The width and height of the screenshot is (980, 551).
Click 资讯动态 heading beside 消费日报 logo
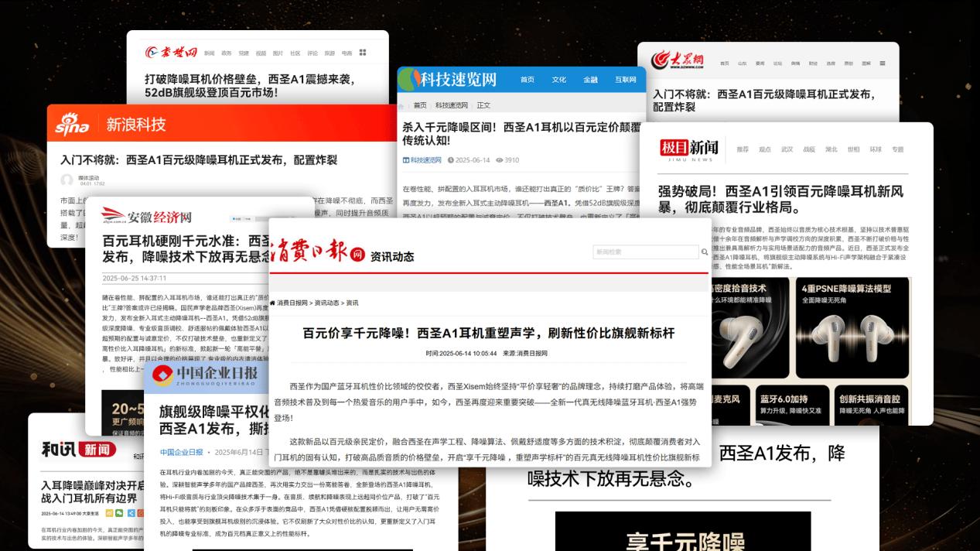(392, 256)
